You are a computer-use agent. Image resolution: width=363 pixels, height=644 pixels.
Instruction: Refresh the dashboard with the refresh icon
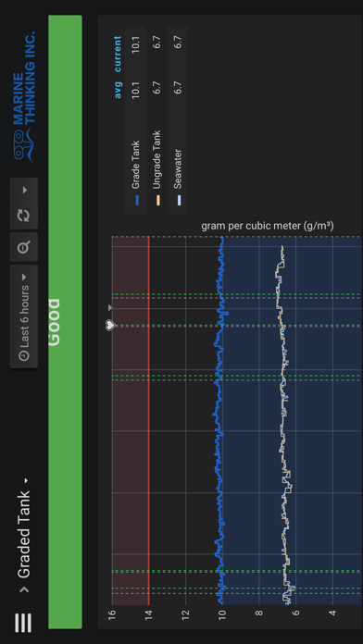[x=24, y=216]
